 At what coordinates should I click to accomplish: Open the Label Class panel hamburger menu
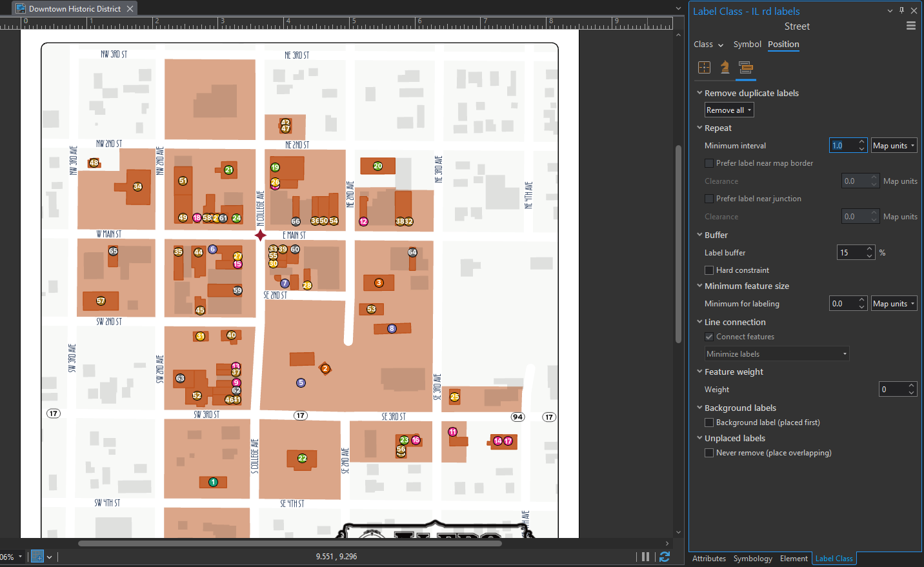pos(911,25)
